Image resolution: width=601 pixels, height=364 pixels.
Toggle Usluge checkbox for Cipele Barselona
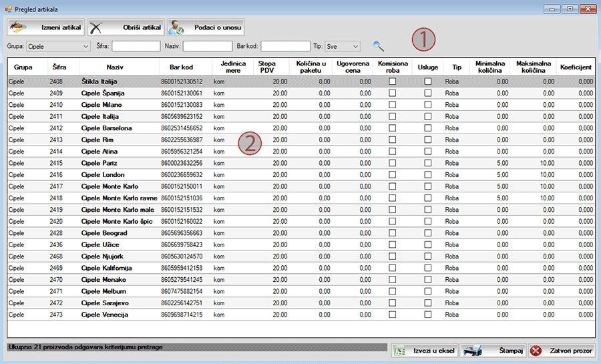coord(428,128)
